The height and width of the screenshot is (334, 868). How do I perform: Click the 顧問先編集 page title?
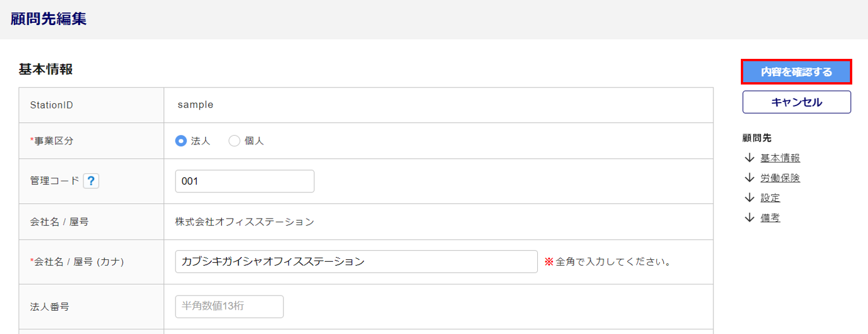click(x=48, y=19)
